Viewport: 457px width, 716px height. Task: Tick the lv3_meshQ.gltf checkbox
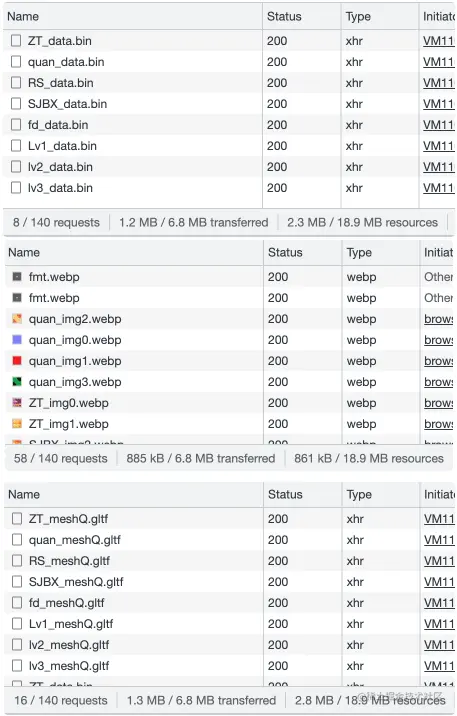(x=17, y=666)
